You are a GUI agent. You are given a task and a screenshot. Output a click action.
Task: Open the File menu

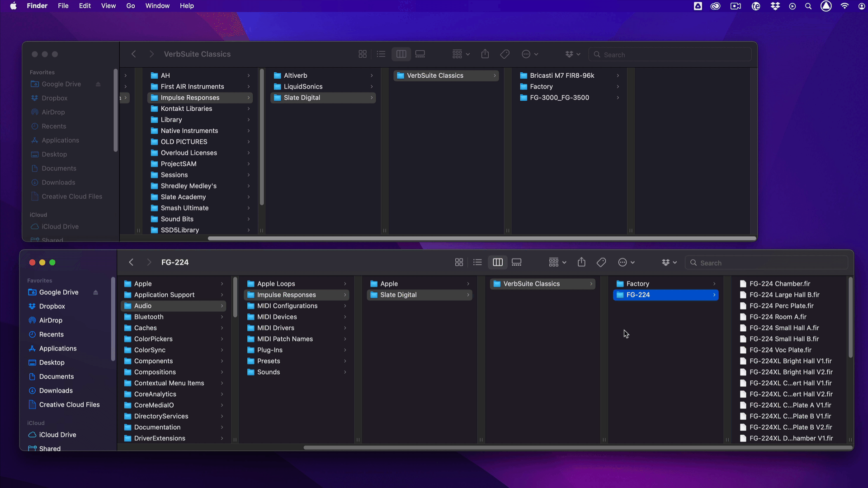[x=63, y=6]
